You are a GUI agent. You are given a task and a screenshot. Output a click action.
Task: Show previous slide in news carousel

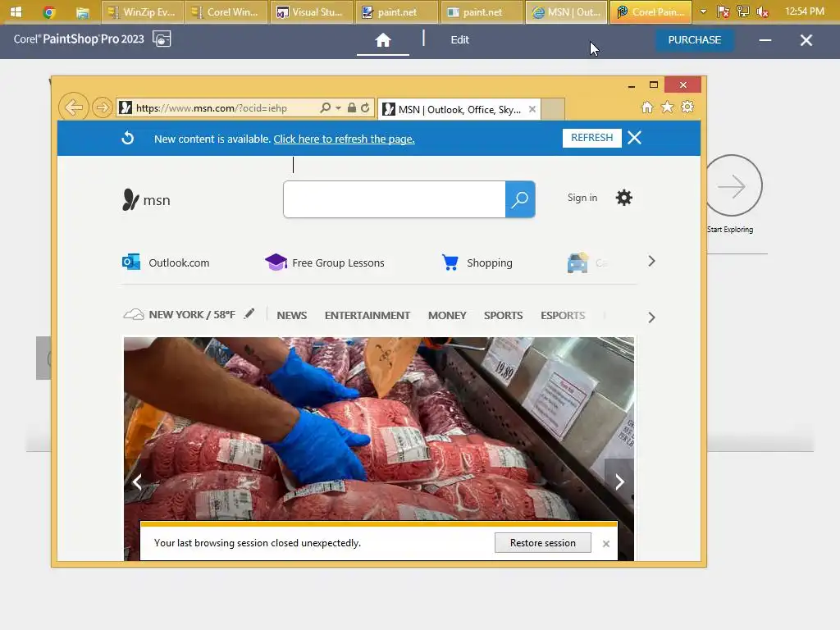(137, 482)
